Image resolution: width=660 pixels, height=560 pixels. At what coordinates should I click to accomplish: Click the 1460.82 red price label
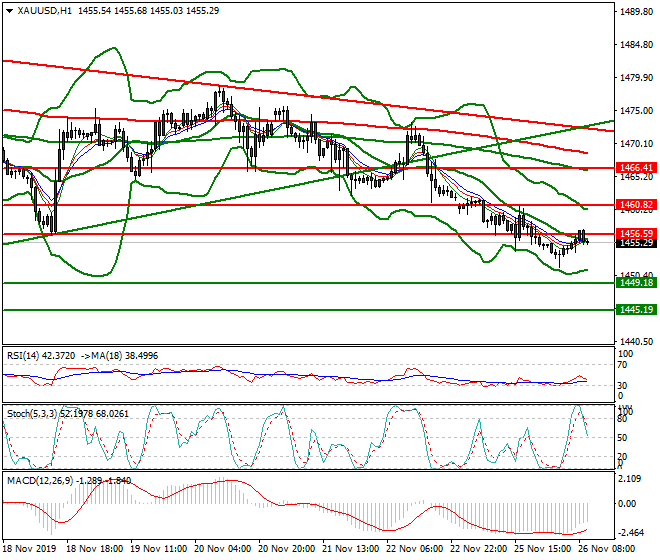coord(636,205)
